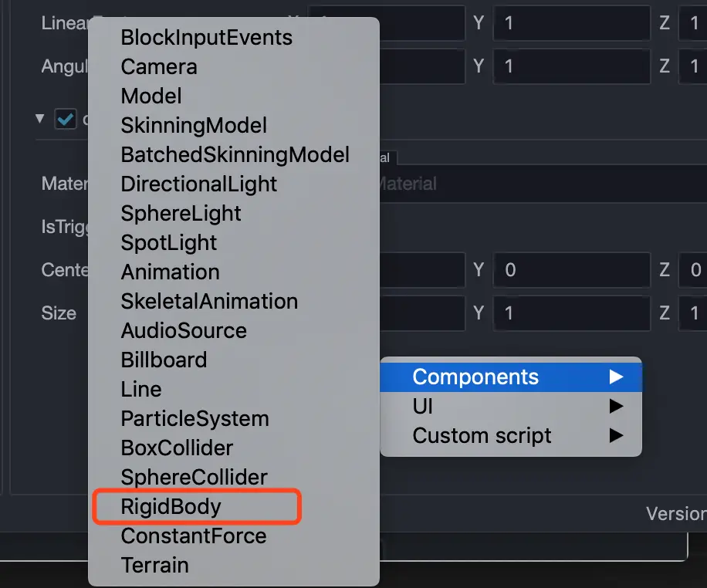Viewport: 707px width, 588px height.
Task: Pick the ParticleSystem component entry
Action: [195, 419]
